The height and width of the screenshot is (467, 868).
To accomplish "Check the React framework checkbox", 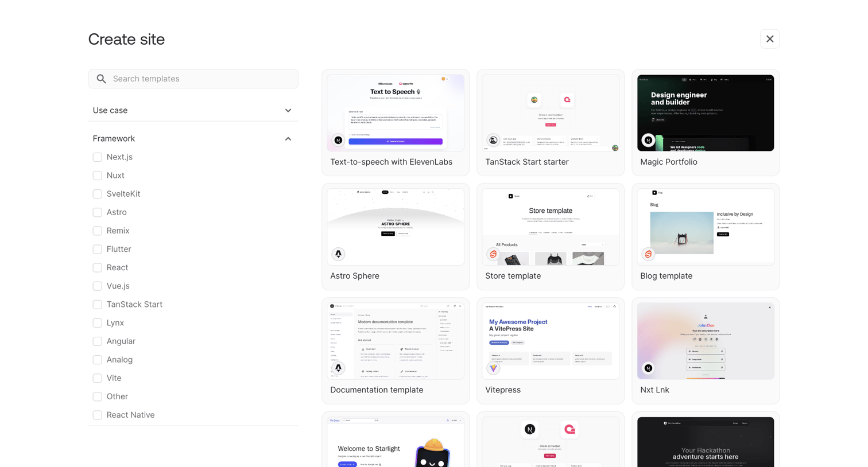I will coord(98,267).
